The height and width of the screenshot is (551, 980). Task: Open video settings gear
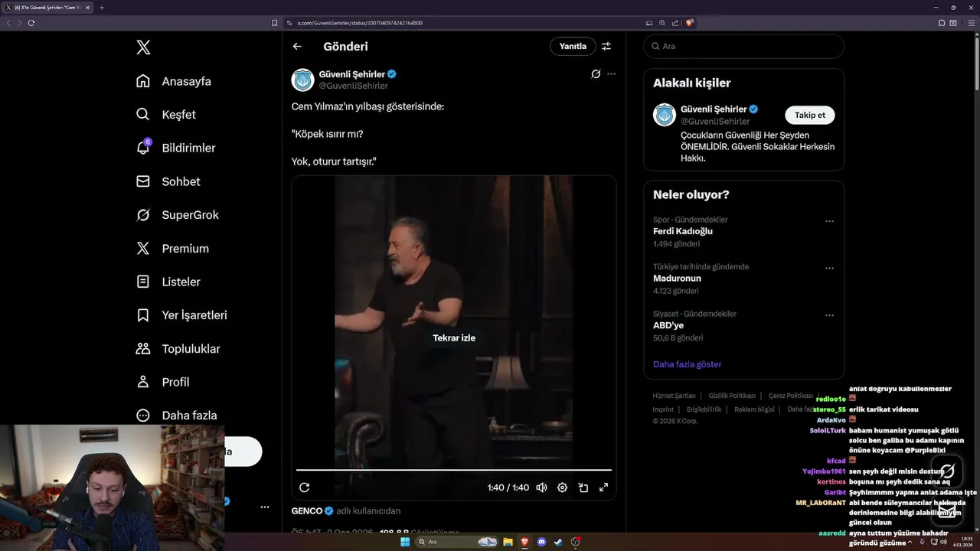pyautogui.click(x=562, y=487)
